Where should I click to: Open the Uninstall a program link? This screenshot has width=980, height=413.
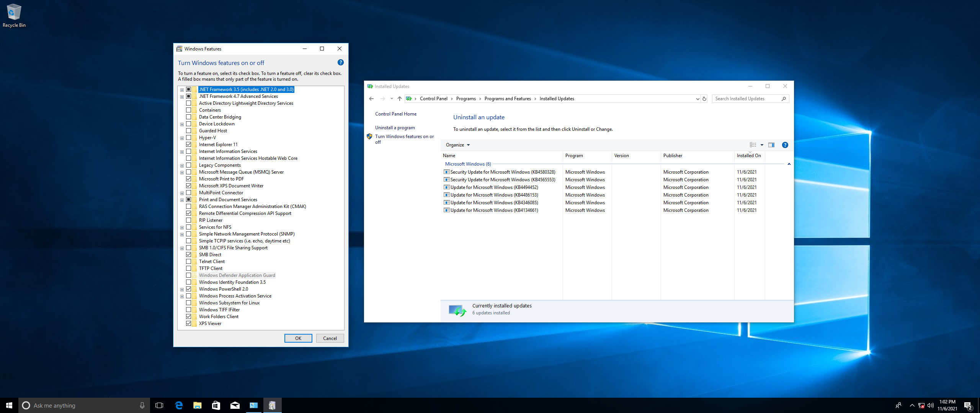395,128
